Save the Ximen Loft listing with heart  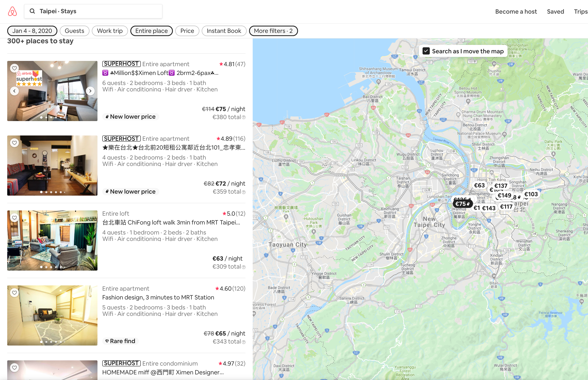(15, 68)
